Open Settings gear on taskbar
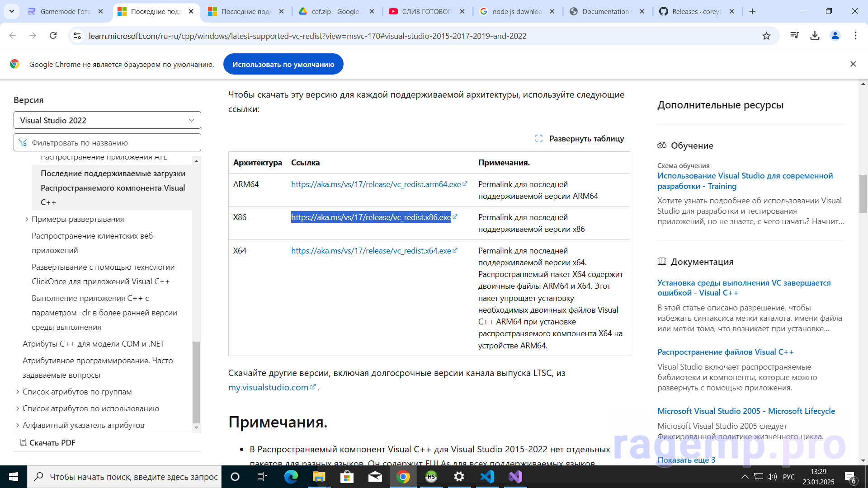Viewport: 868px width, 488px height. 459,477
